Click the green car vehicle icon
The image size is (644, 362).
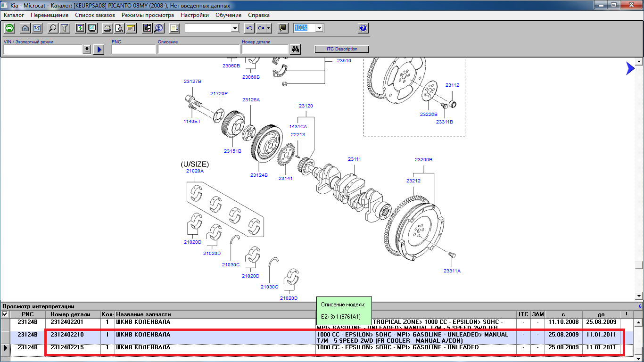(9, 28)
